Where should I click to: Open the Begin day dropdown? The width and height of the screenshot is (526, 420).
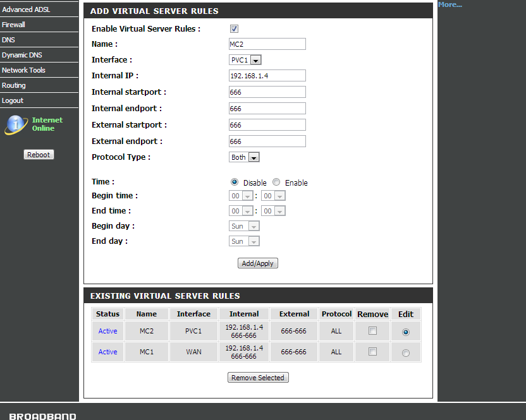[x=244, y=226]
